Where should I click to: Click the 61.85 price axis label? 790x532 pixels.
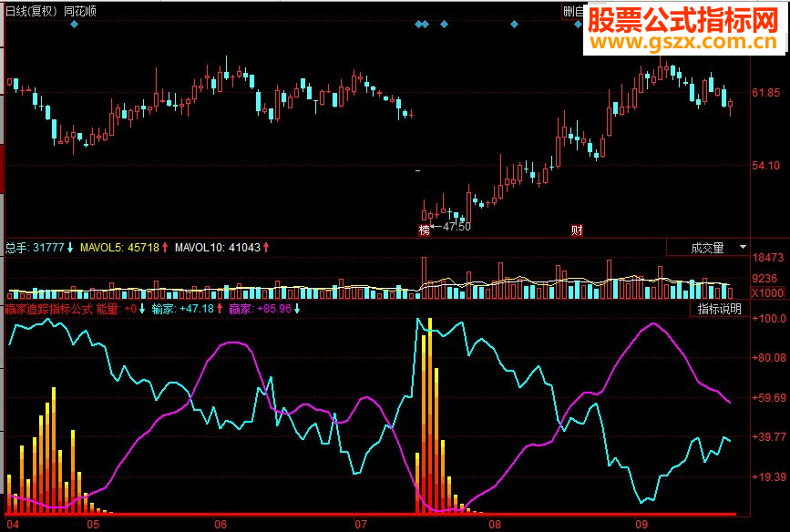(765, 93)
